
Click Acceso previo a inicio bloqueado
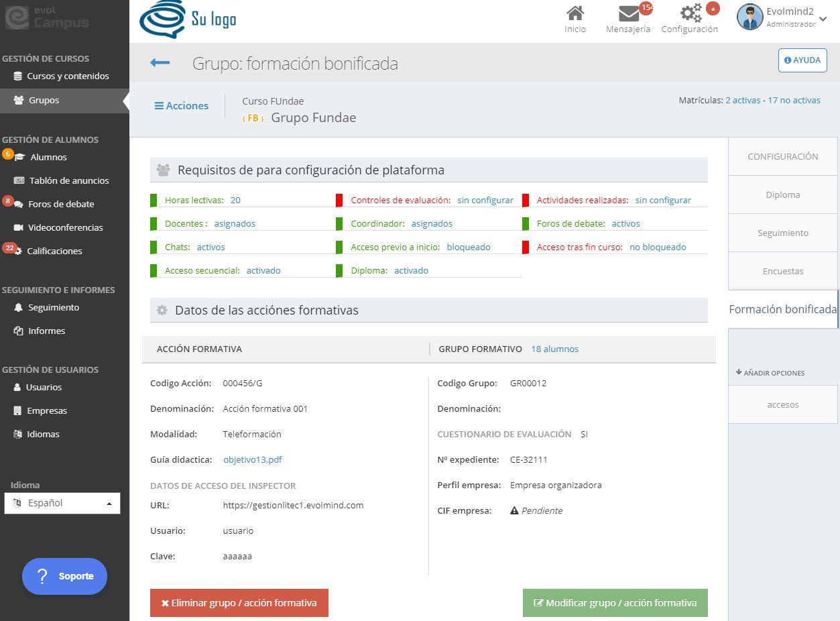coord(469,247)
